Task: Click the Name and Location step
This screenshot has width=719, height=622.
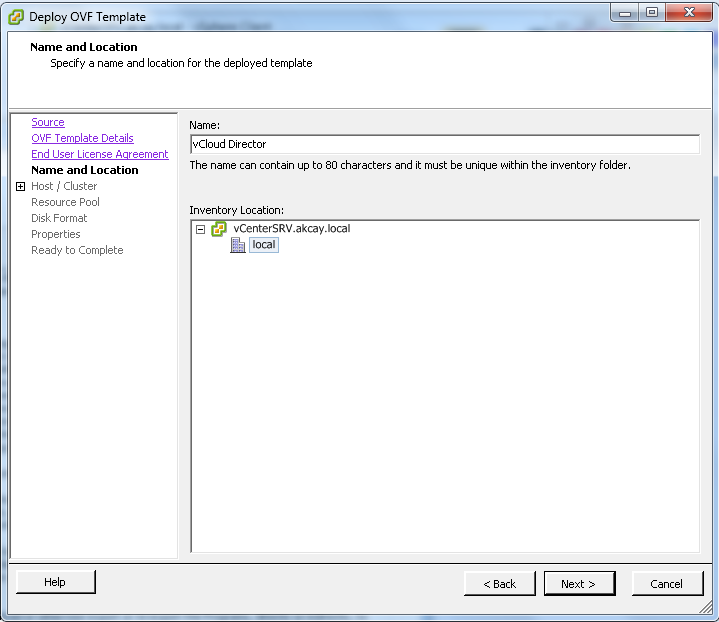Action: coord(85,170)
